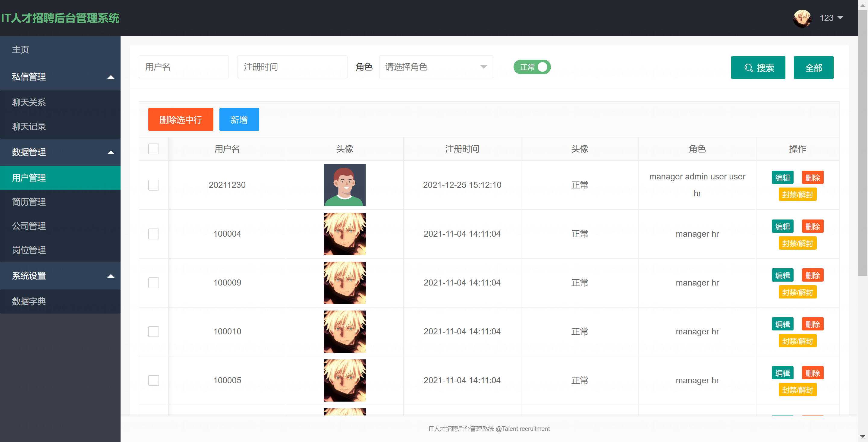
Task: Click 封禁/解封 for user 20211230
Action: (797, 194)
